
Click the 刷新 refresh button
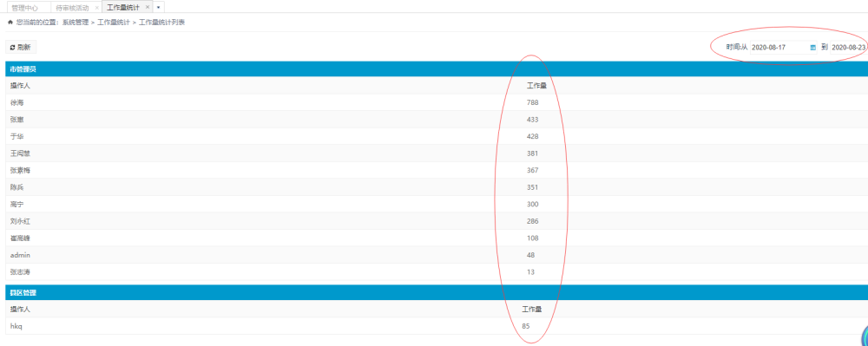pos(21,47)
